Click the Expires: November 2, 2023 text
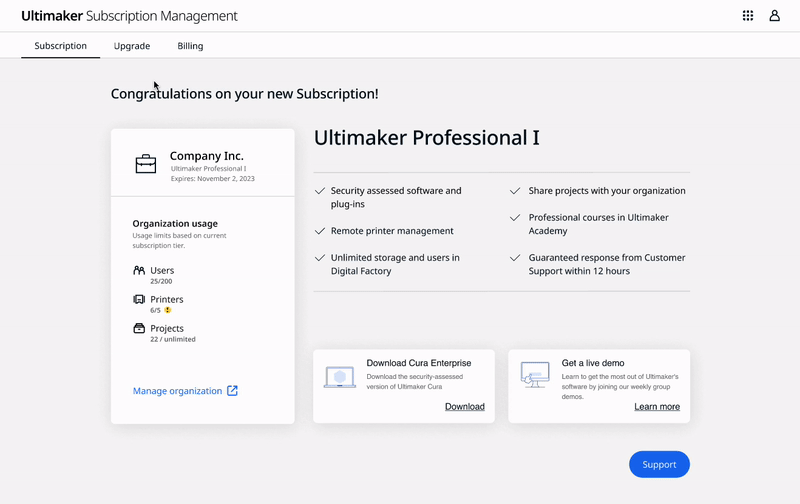Image resolution: width=800 pixels, height=504 pixels. (x=213, y=179)
